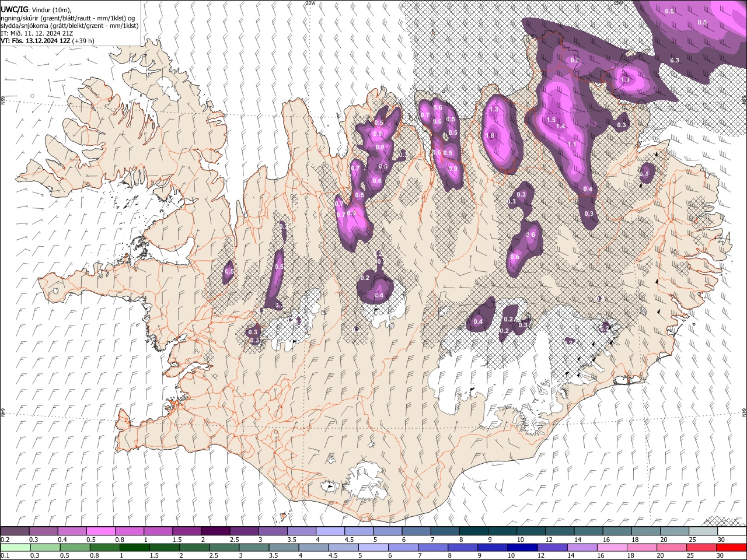Select the 'IT: Mið. 11. 12. 2024 21Z' line

tap(37, 33)
